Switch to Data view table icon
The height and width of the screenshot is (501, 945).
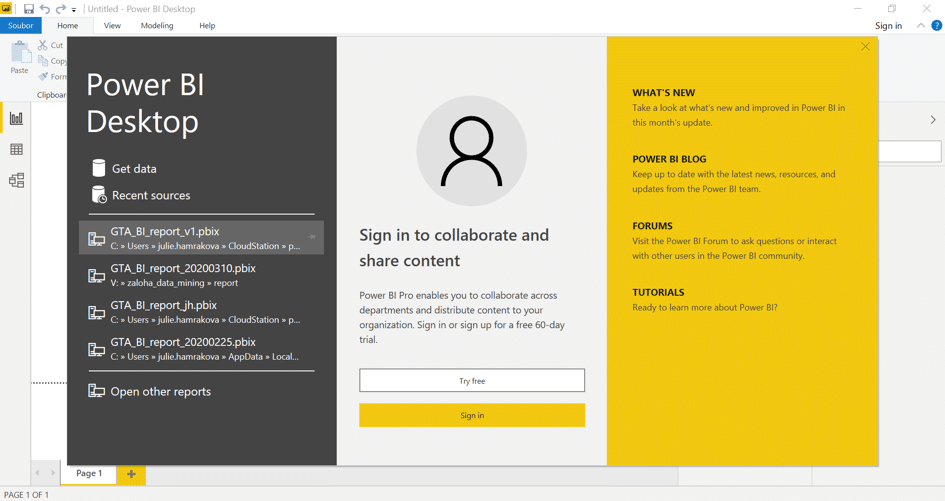[16, 150]
